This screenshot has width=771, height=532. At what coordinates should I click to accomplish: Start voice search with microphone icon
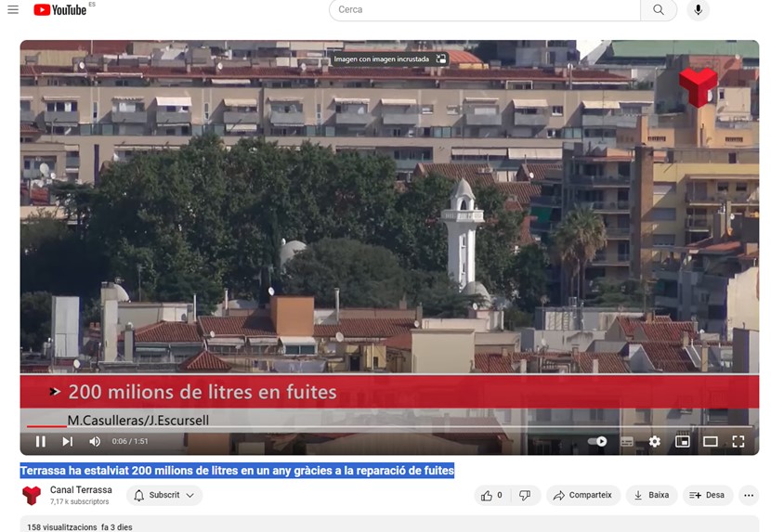pos(699,10)
